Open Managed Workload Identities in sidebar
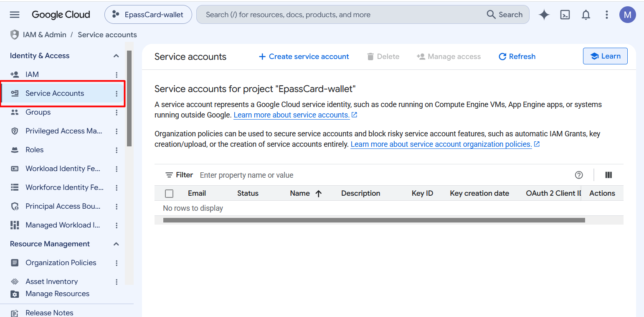This screenshot has height=317, width=644. pyautogui.click(x=62, y=225)
